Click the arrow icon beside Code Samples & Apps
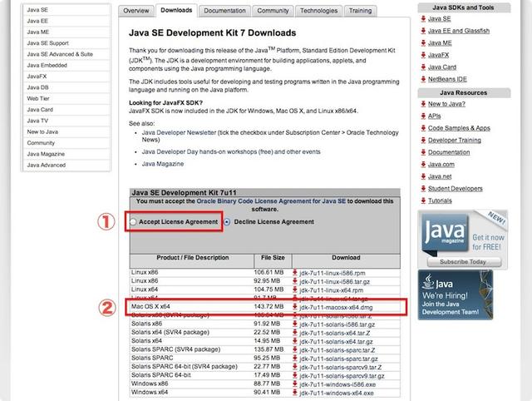This screenshot has width=532, height=401. click(x=423, y=128)
